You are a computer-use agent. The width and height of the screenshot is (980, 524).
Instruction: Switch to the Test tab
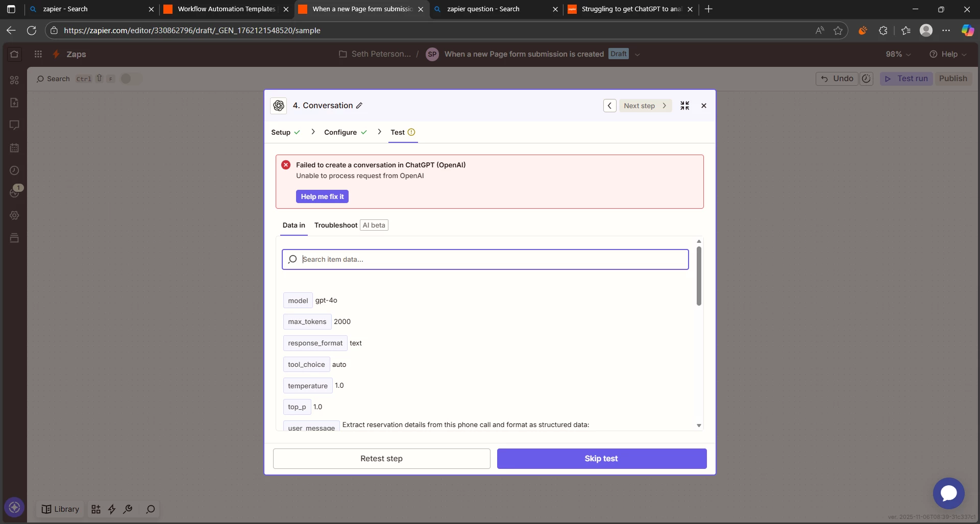tap(403, 132)
